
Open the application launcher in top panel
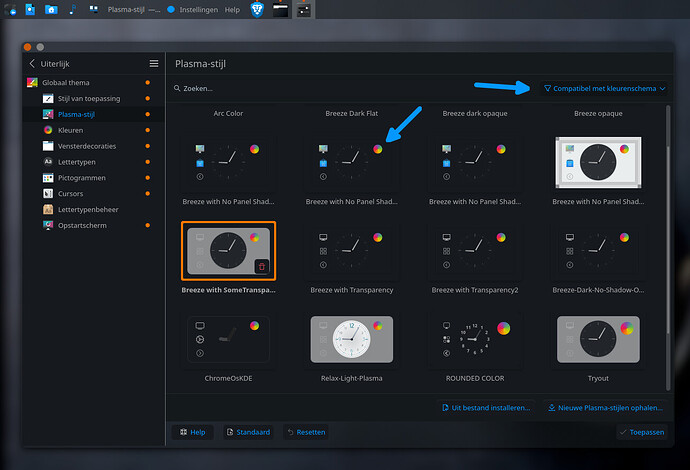tap(10, 9)
